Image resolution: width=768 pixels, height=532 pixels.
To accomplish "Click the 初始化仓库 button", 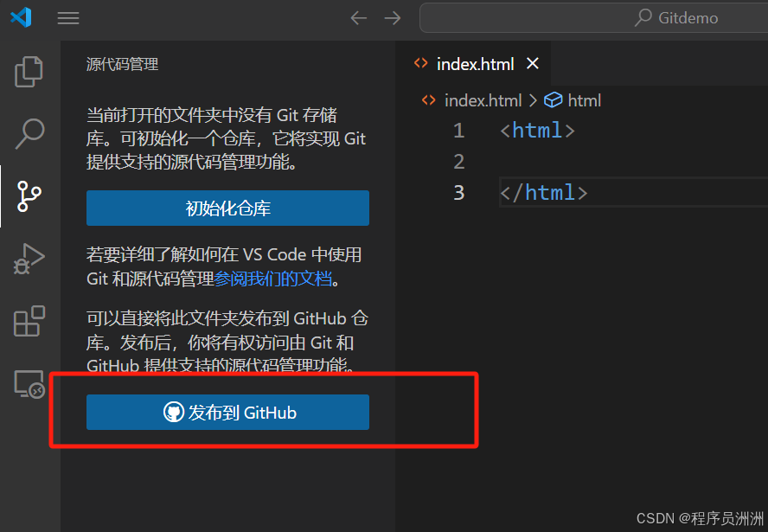I will [x=227, y=208].
